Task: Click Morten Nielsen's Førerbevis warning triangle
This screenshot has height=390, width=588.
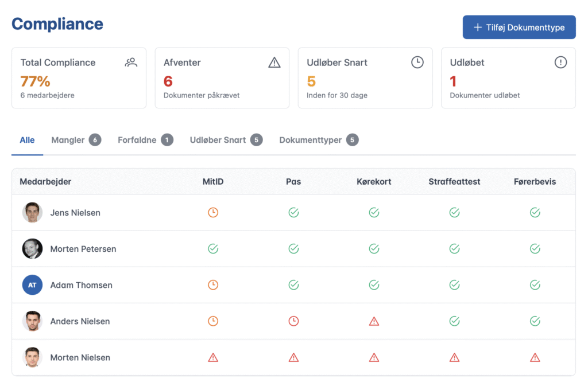Action: 535,357
